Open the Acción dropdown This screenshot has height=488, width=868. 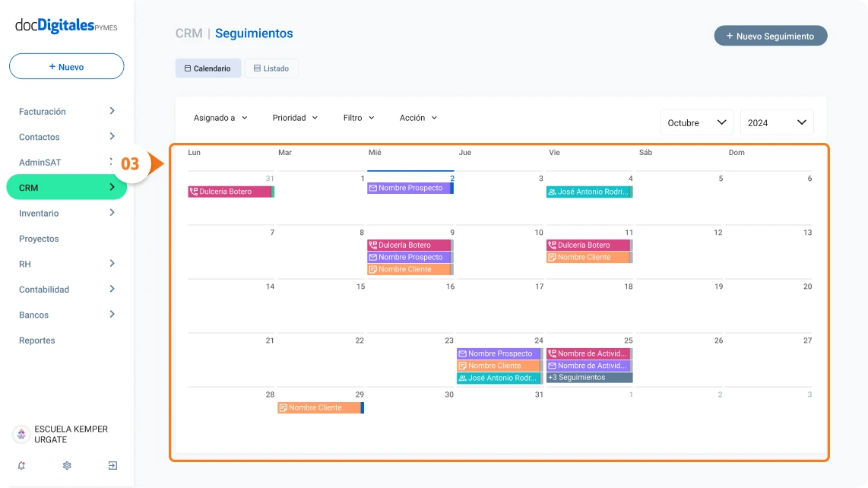tap(419, 118)
